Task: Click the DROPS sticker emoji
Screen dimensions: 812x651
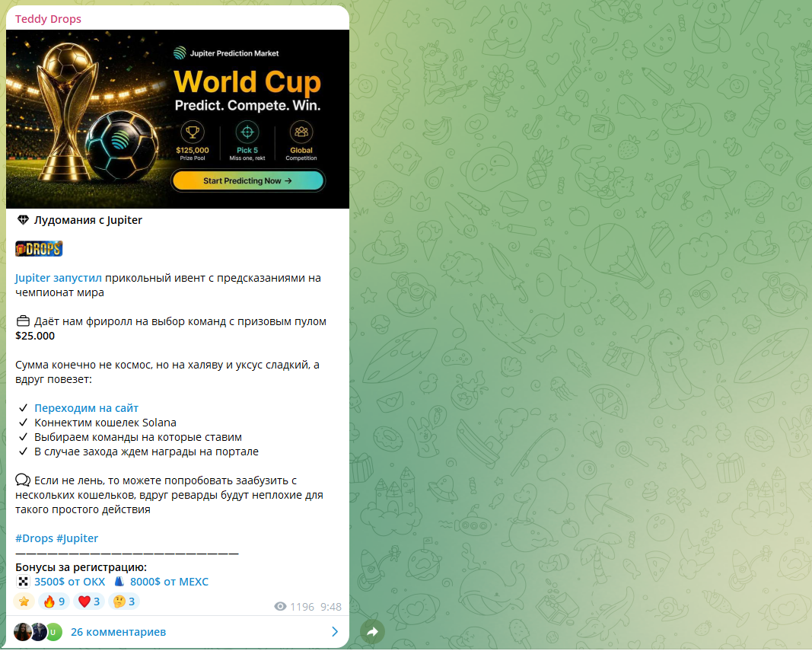Action: coord(39,249)
